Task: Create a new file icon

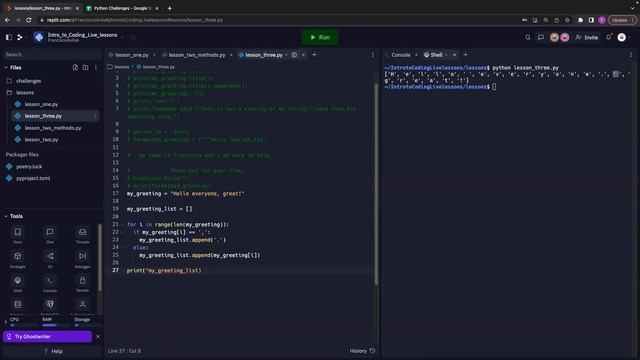Action: click(75, 67)
